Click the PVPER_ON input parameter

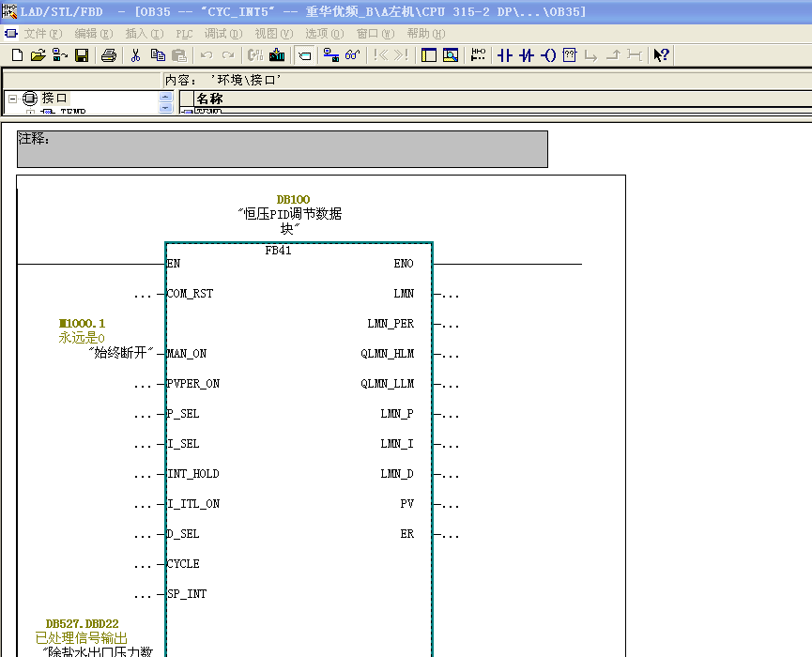click(x=193, y=384)
